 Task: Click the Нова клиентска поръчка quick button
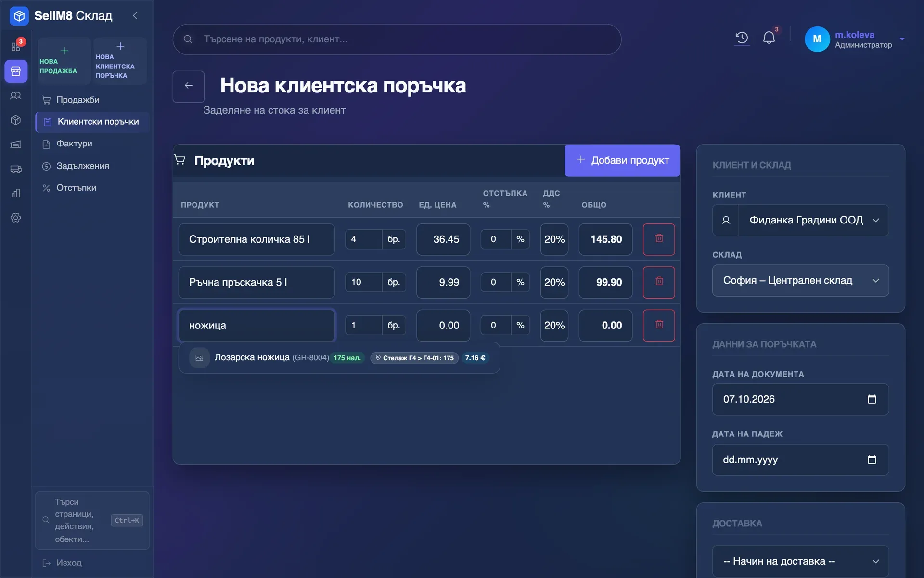click(120, 61)
